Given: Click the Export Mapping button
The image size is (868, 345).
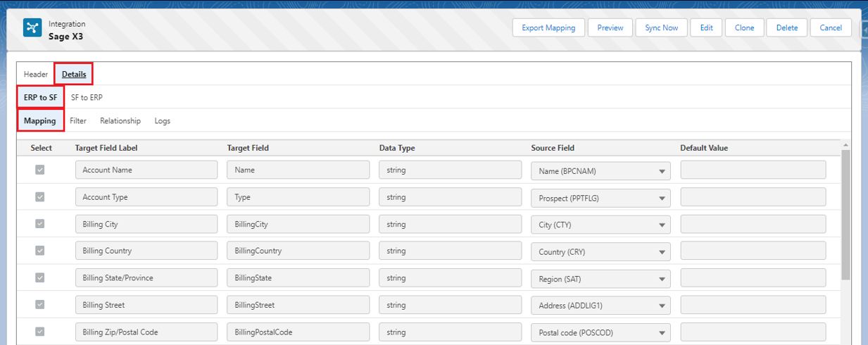Looking at the screenshot, I should click(548, 27).
